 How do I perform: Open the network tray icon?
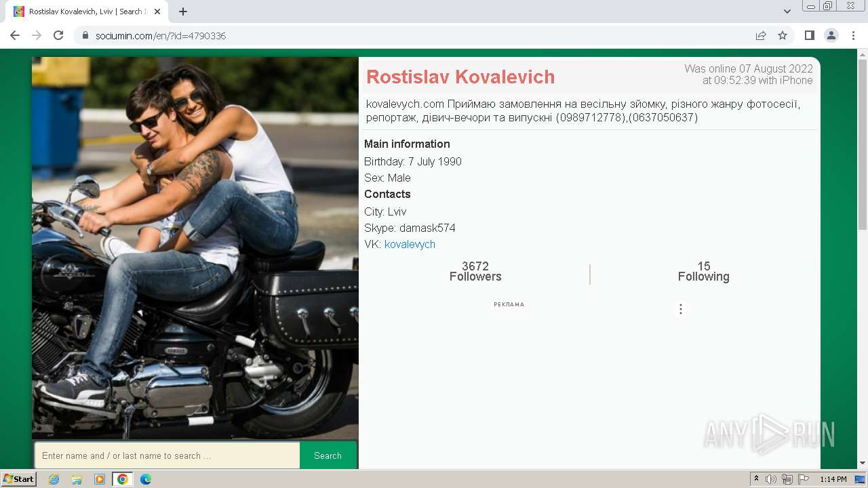pos(787,479)
